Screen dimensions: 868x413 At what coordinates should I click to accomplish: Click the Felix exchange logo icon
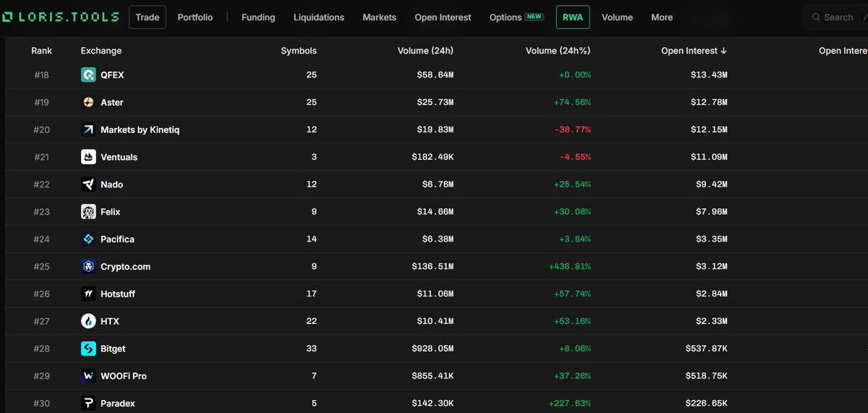[x=88, y=212]
